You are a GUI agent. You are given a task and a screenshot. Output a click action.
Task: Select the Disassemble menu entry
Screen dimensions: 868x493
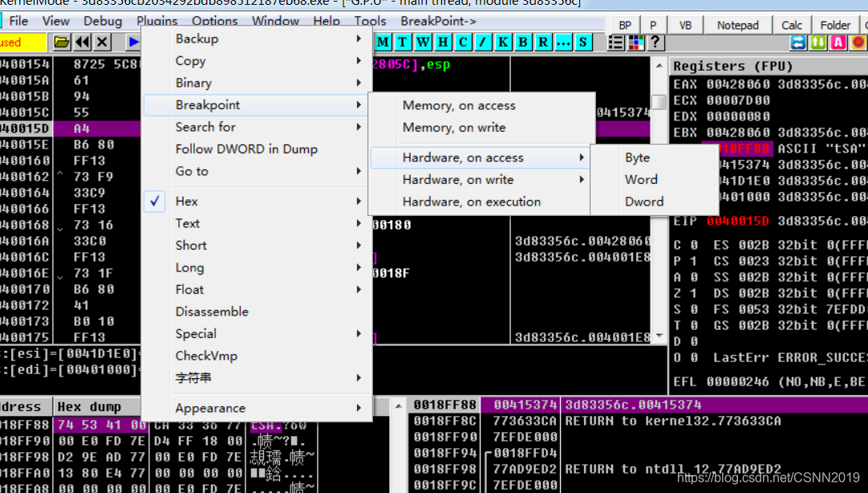(255, 312)
